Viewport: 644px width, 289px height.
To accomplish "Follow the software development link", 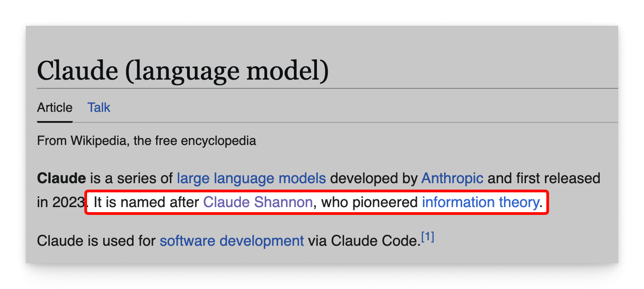I will (232, 241).
